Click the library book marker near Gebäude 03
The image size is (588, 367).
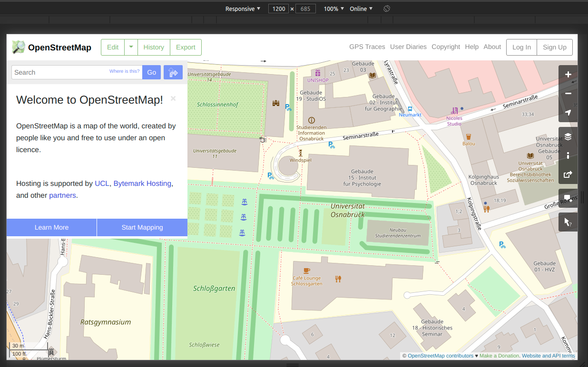(372, 76)
